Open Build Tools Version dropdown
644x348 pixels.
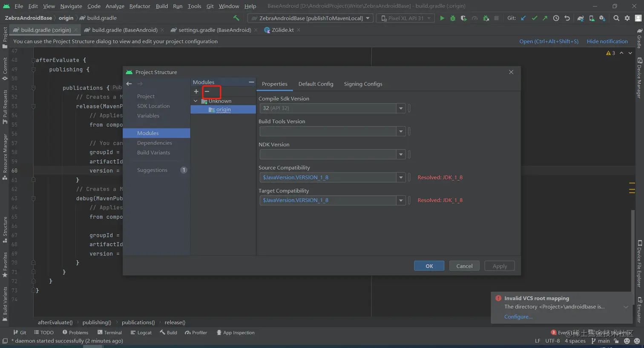click(x=401, y=131)
